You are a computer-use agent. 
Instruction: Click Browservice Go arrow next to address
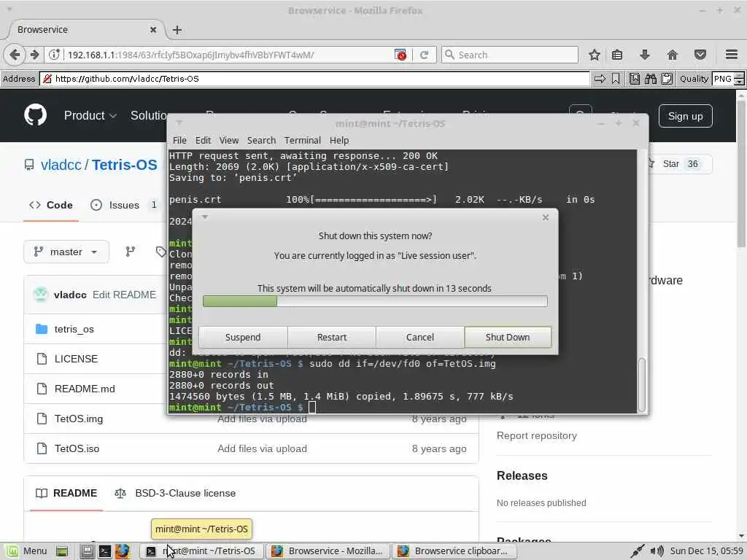(x=600, y=79)
